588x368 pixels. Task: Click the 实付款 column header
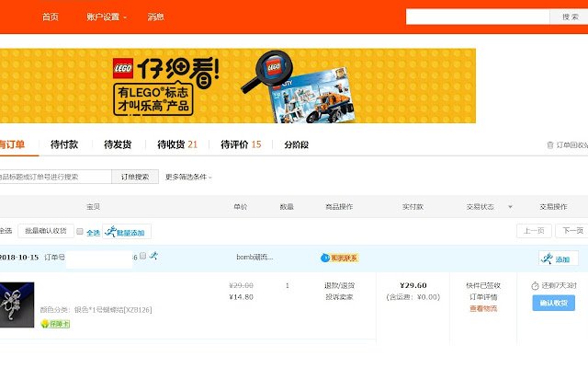tap(413, 207)
